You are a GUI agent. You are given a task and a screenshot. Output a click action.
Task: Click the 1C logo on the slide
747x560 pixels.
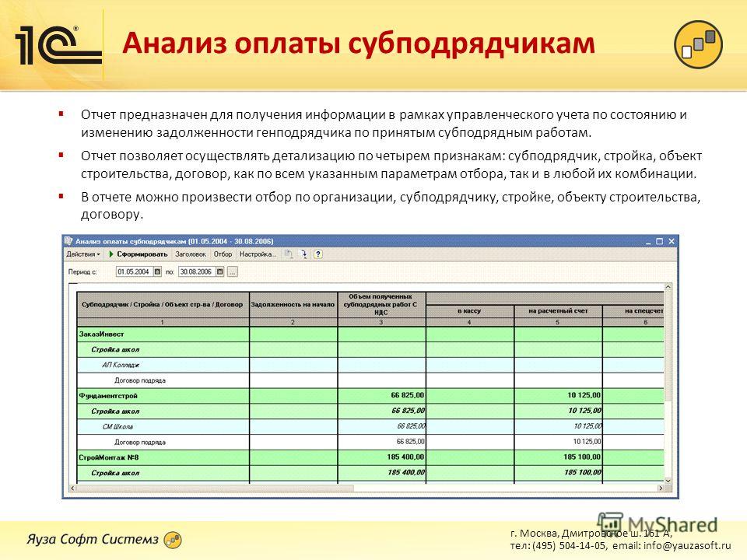(x=58, y=45)
